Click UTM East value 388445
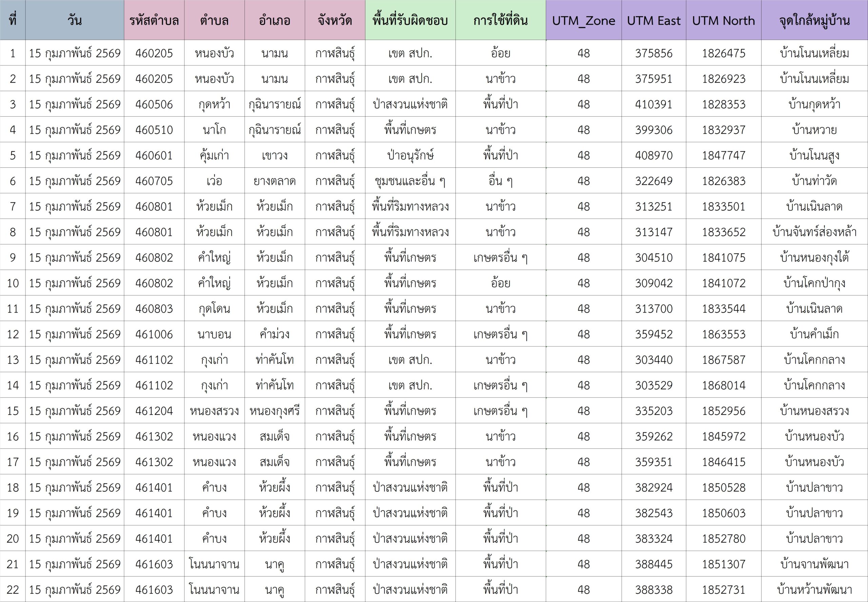This screenshot has height=602, width=868. [653, 563]
